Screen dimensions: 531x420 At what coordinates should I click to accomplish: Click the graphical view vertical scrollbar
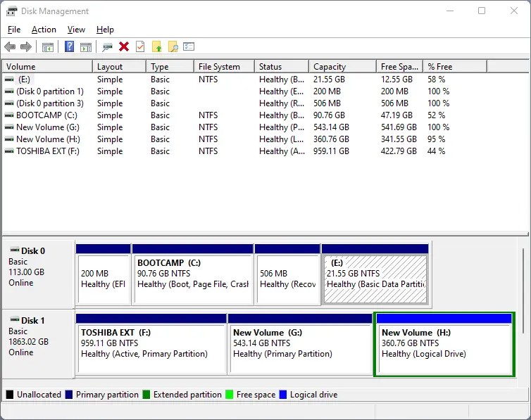523,289
